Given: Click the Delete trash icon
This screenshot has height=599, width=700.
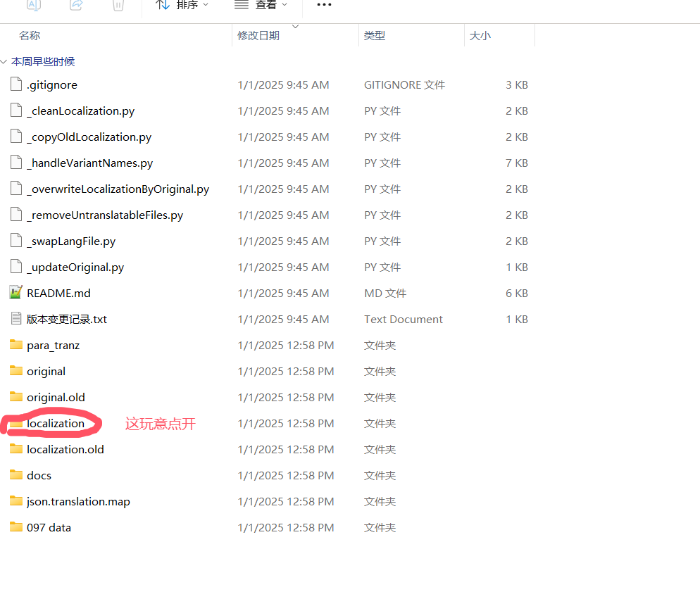Looking at the screenshot, I should (x=118, y=6).
